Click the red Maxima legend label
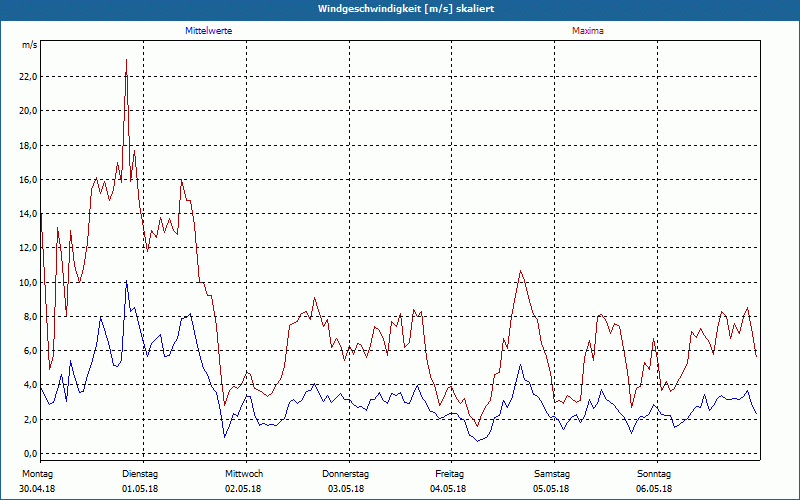 point(588,31)
